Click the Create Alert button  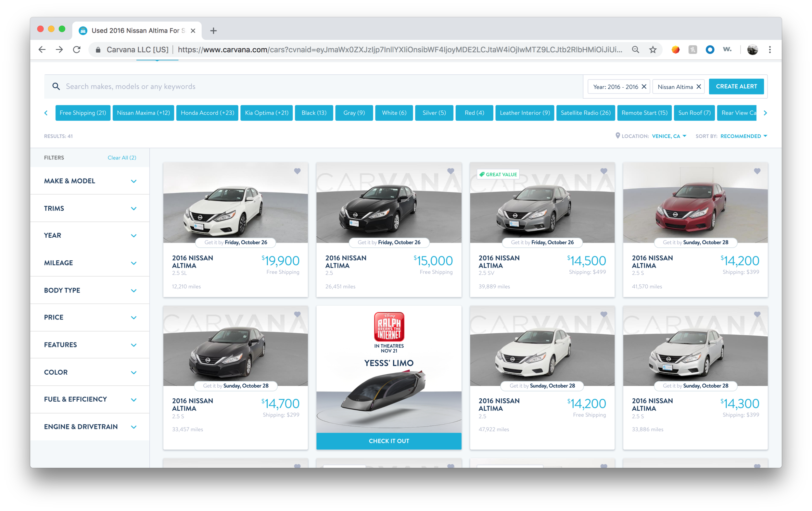point(736,87)
